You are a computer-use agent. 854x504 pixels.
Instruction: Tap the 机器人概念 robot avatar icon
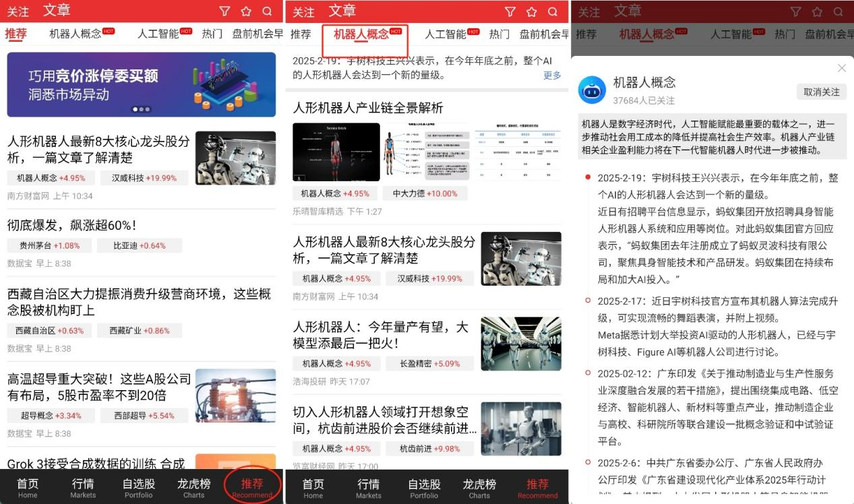592,89
